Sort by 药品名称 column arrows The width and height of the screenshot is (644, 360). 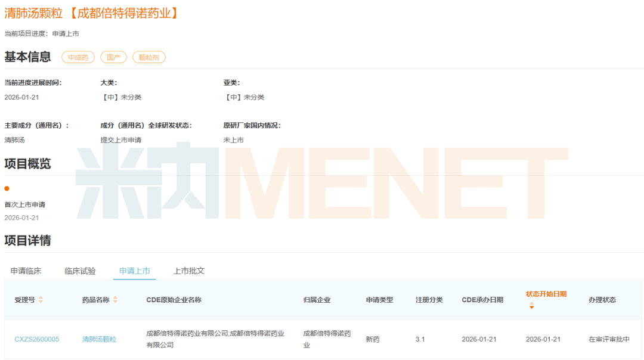(116, 300)
